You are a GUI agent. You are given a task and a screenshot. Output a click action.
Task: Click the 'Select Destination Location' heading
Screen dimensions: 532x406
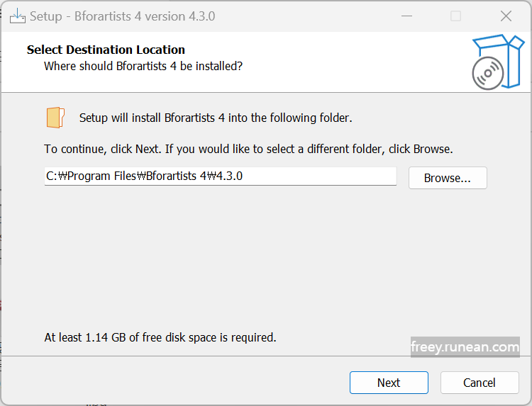(106, 50)
